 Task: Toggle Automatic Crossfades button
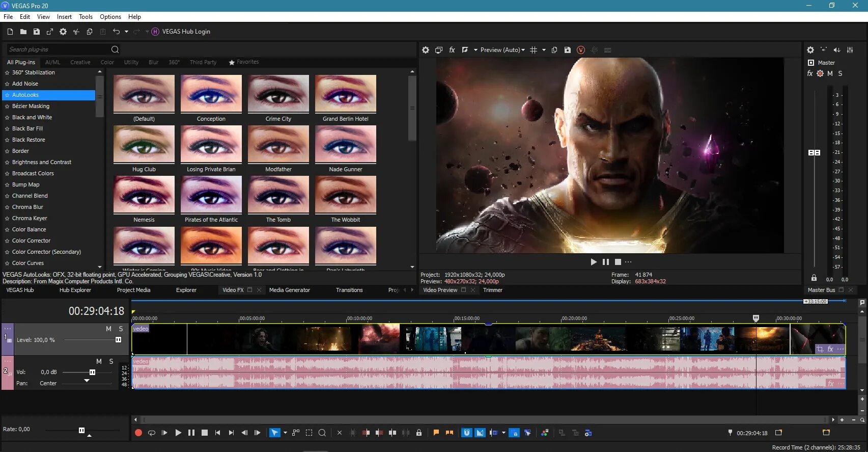tap(480, 433)
